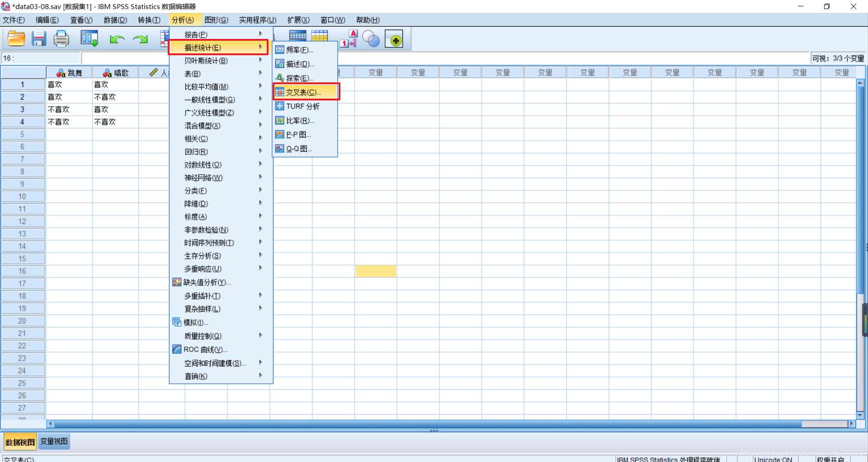
Task: Open 缺失值分析 missing values analysis
Action: (x=221, y=282)
